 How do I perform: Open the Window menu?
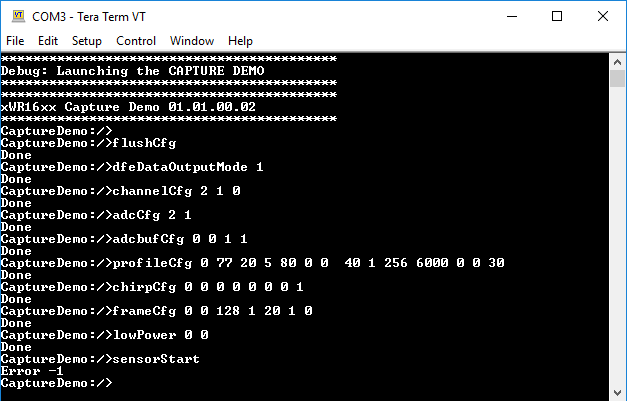coord(192,41)
